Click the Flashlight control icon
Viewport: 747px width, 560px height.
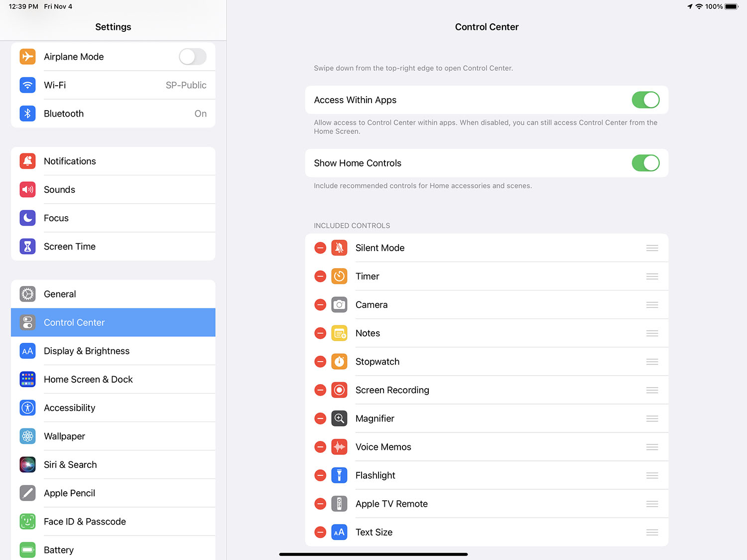pyautogui.click(x=339, y=475)
